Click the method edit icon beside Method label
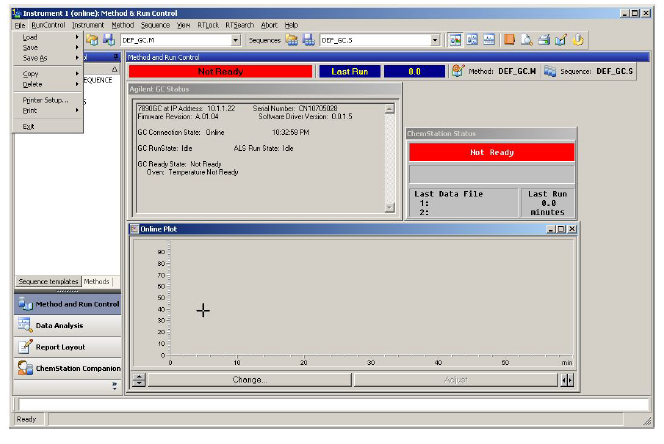The width and height of the screenshot is (664, 444). tap(458, 71)
